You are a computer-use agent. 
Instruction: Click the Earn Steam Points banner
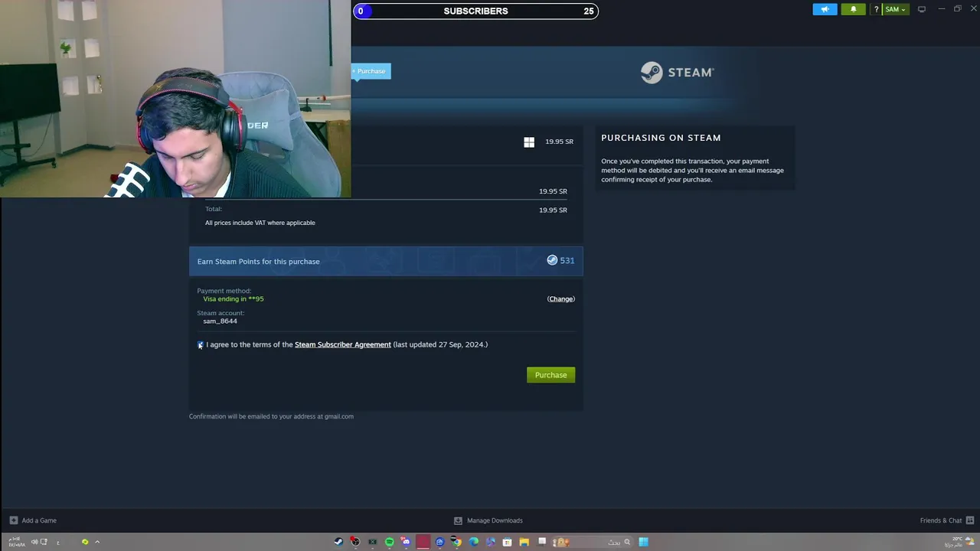pos(386,261)
